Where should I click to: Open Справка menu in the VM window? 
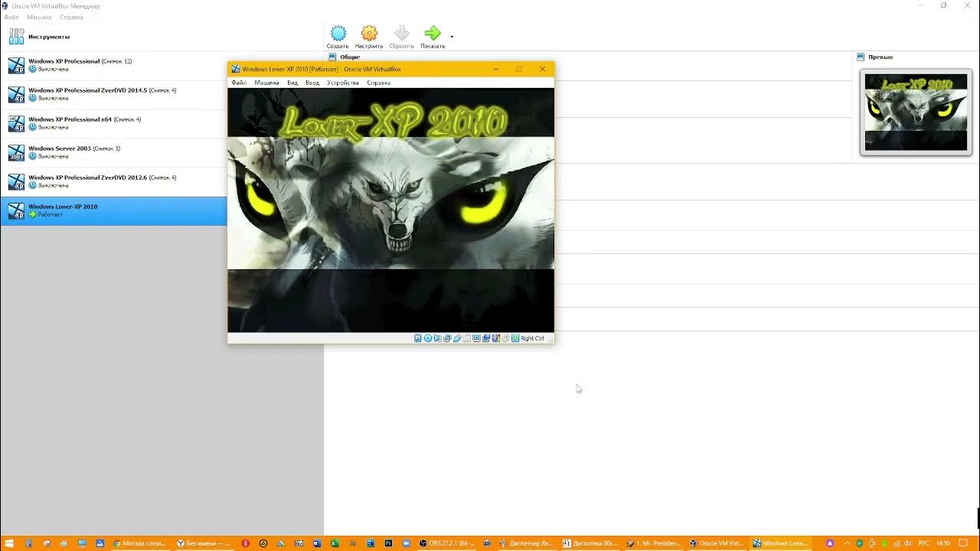378,83
